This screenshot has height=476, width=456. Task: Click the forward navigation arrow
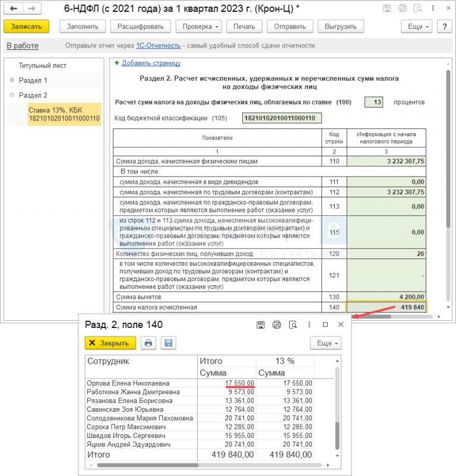click(x=31, y=9)
